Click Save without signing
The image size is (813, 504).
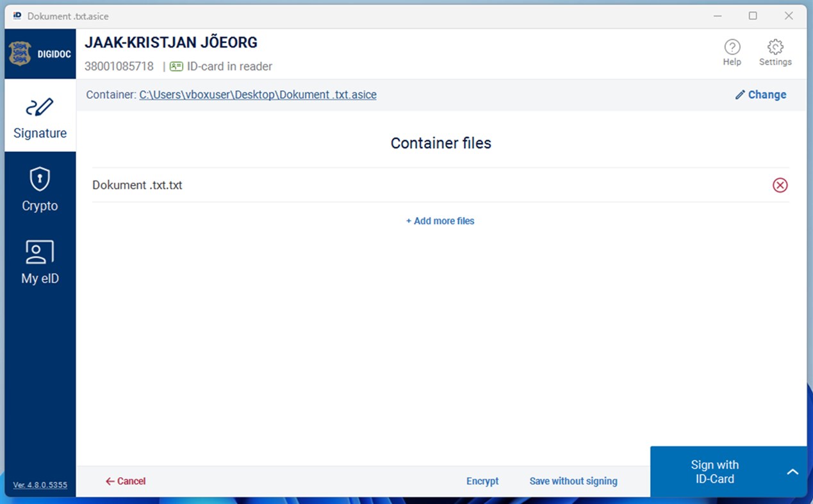(x=573, y=481)
